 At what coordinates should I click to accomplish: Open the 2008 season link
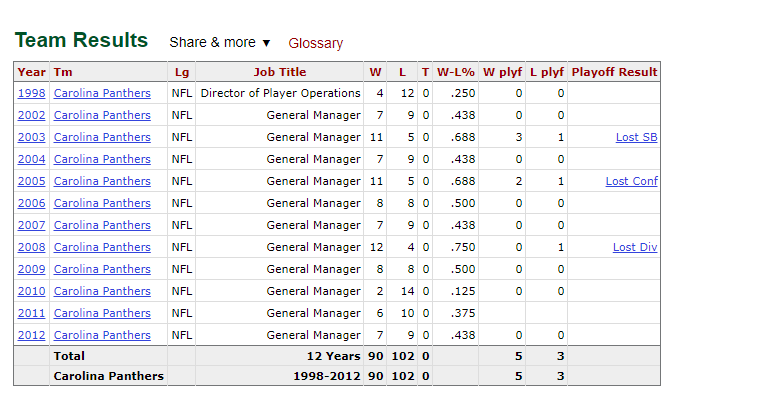pos(32,247)
